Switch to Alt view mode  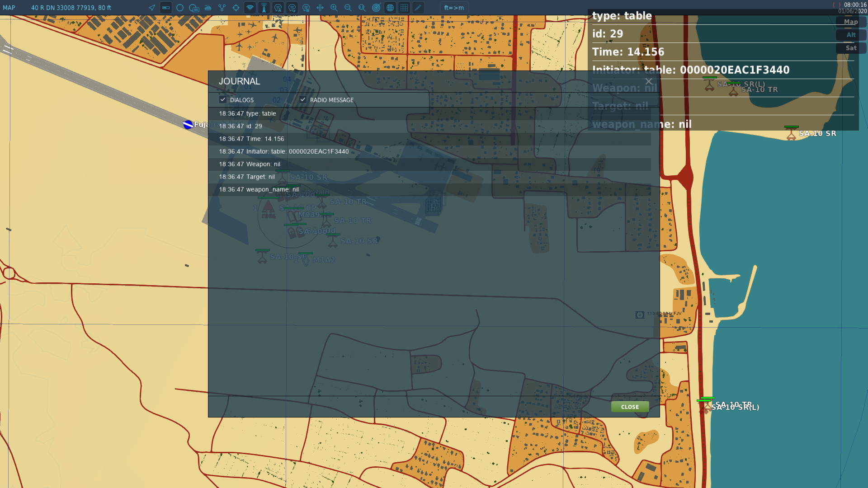851,35
